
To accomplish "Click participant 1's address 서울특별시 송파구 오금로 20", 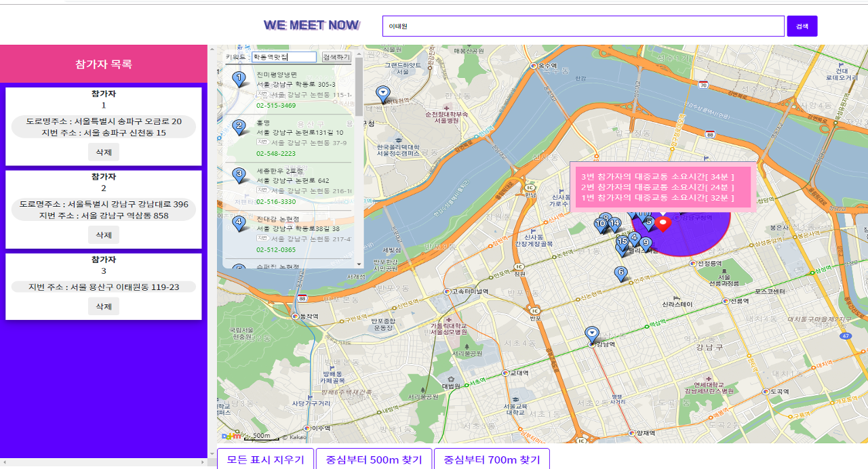I will pos(104,121).
